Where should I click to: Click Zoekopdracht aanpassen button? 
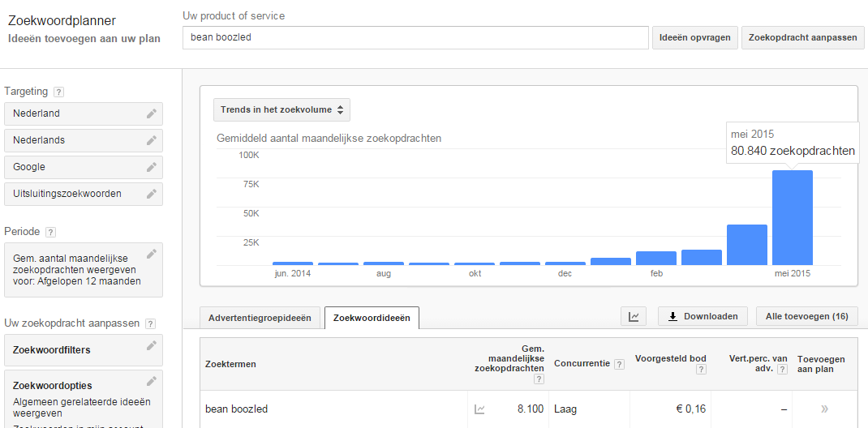click(802, 37)
